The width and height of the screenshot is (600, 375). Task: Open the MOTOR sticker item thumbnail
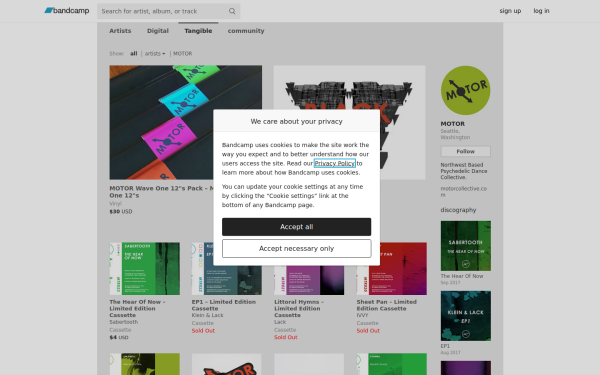point(227,364)
